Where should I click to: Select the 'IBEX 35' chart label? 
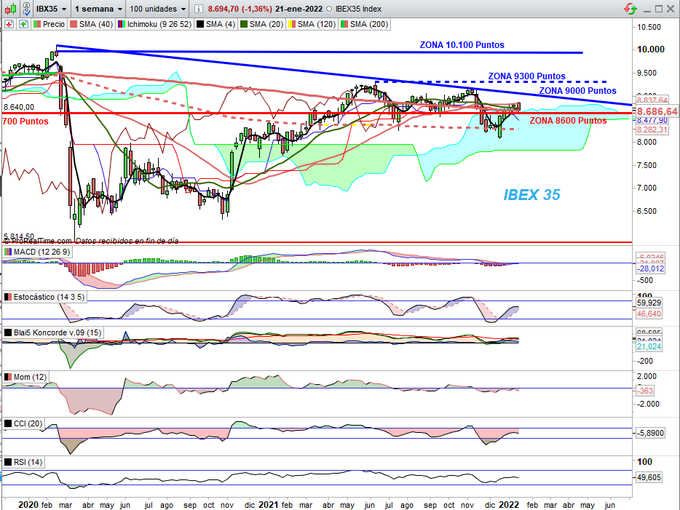pyautogui.click(x=532, y=195)
